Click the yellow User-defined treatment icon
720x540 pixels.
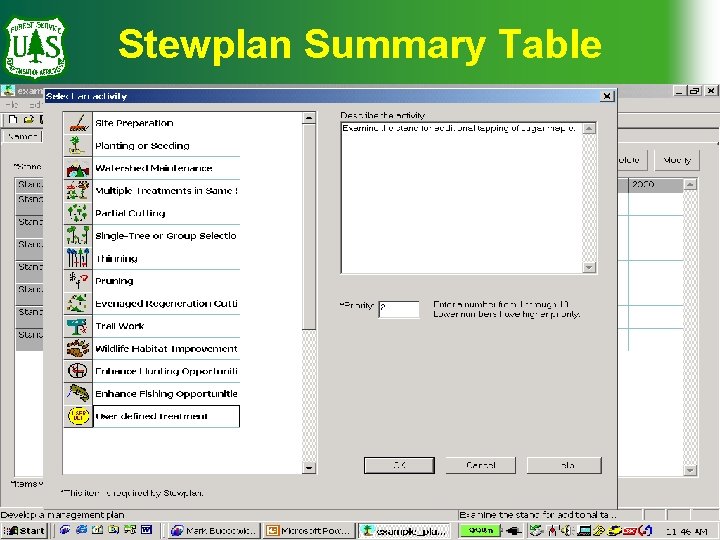click(78, 416)
